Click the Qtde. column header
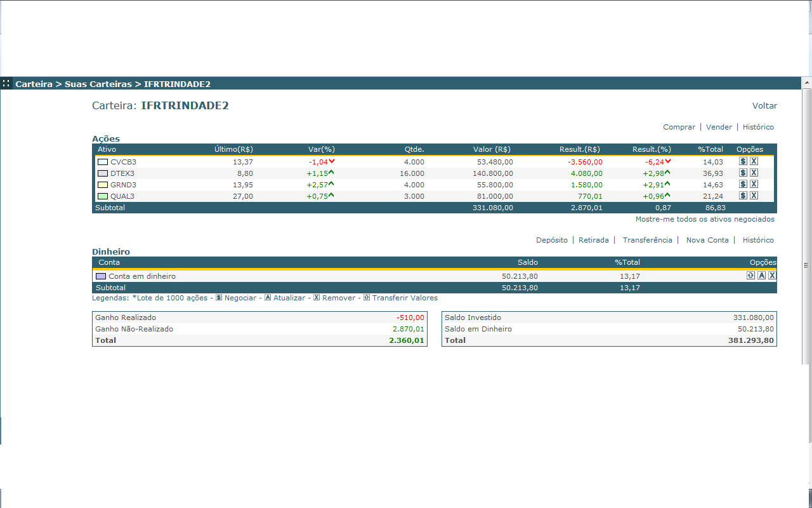812x508 pixels. tap(414, 149)
